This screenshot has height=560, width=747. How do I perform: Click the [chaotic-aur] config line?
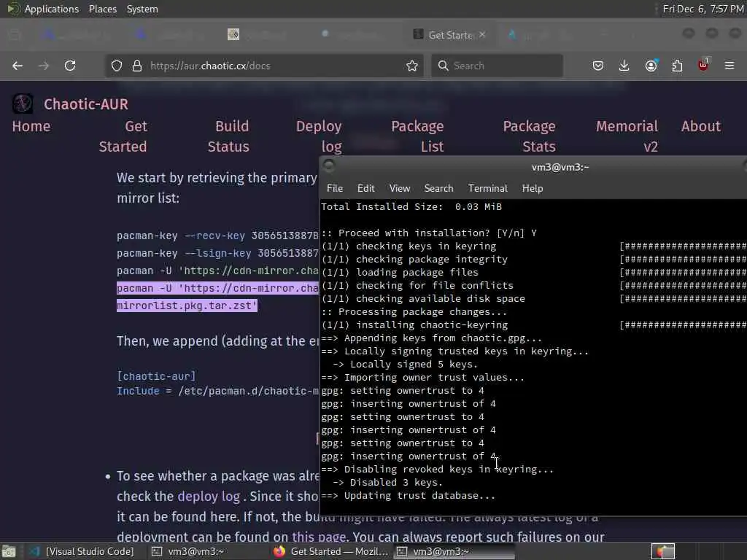[x=156, y=376]
